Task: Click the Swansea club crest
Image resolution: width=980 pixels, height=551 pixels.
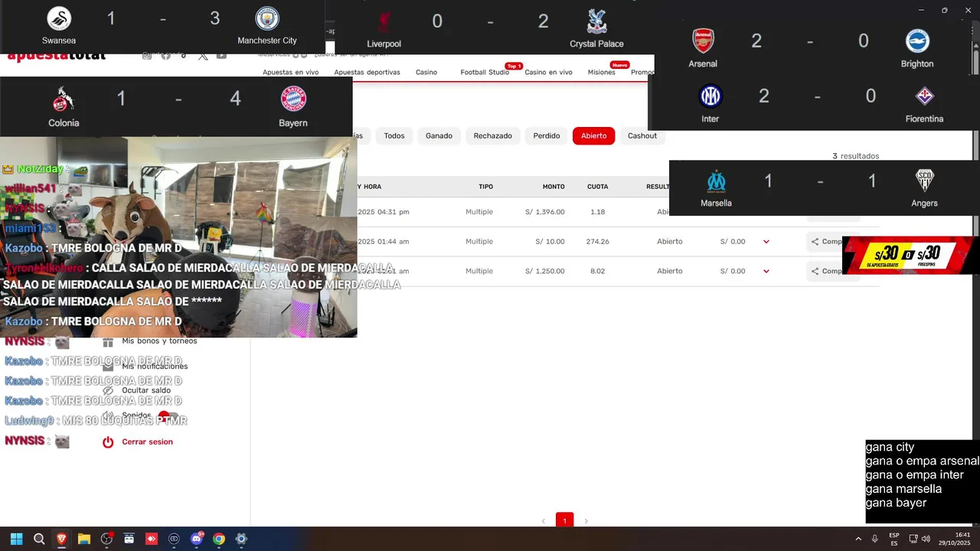Action: (59, 18)
